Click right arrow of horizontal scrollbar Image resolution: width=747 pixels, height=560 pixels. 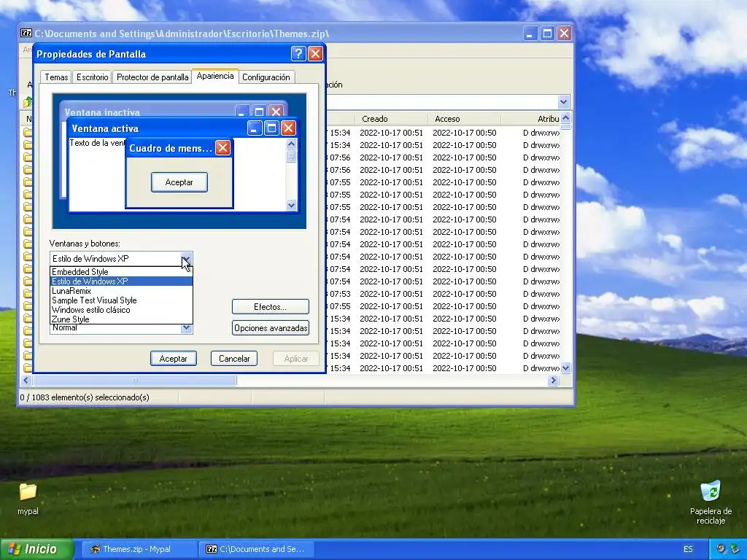553,380
